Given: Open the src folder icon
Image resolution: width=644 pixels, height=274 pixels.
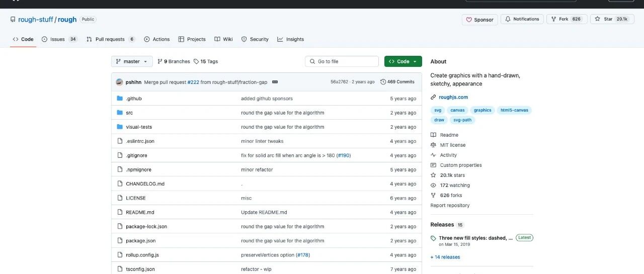Looking at the screenshot, I should click(x=120, y=113).
